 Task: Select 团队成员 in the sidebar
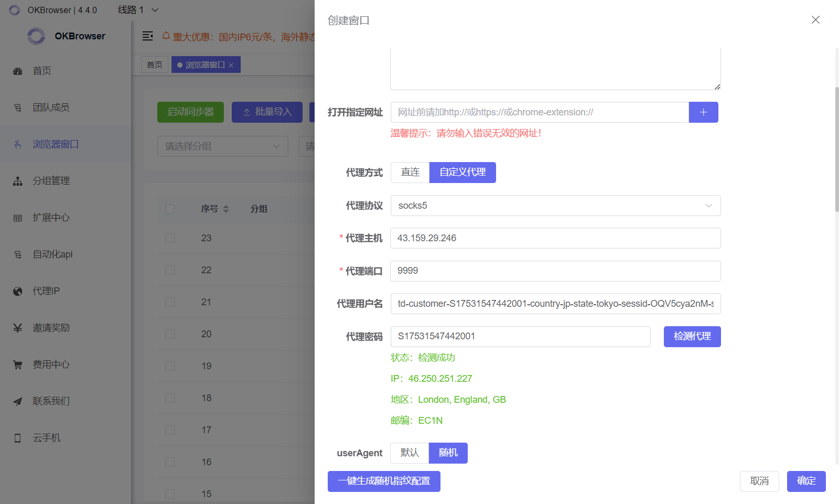pyautogui.click(x=47, y=107)
